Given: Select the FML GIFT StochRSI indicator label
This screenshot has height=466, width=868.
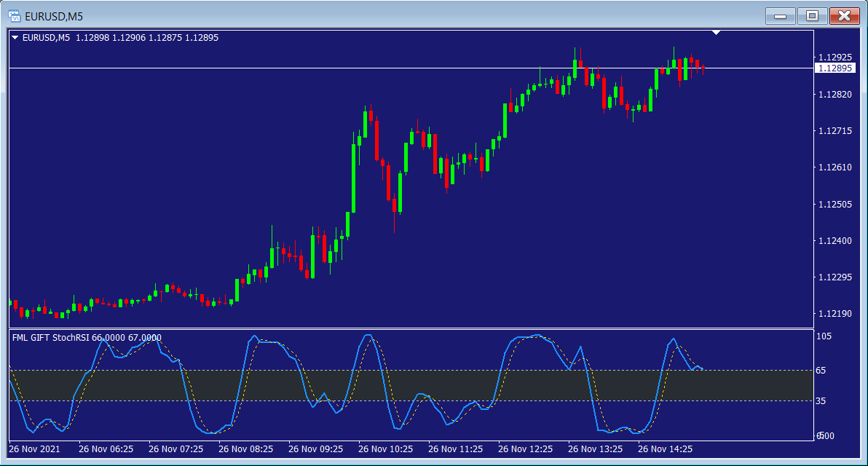Looking at the screenshot, I should coord(87,338).
